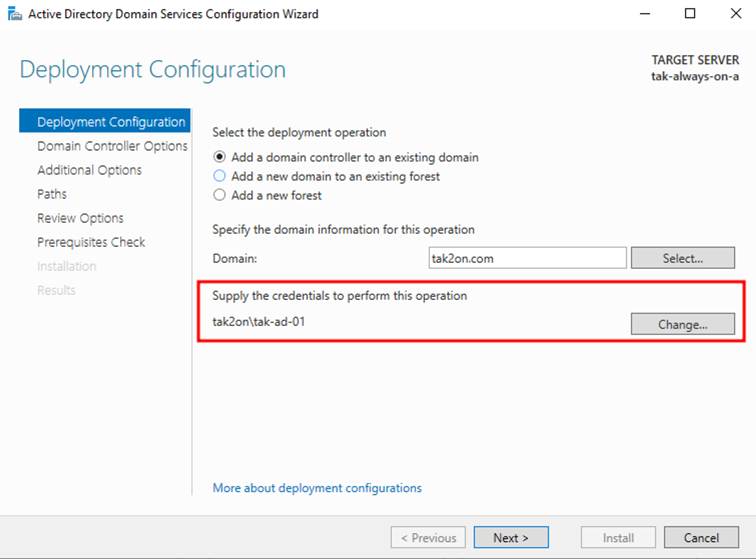This screenshot has width=756, height=559.
Task: Switch to the Paths step
Action: tap(52, 194)
